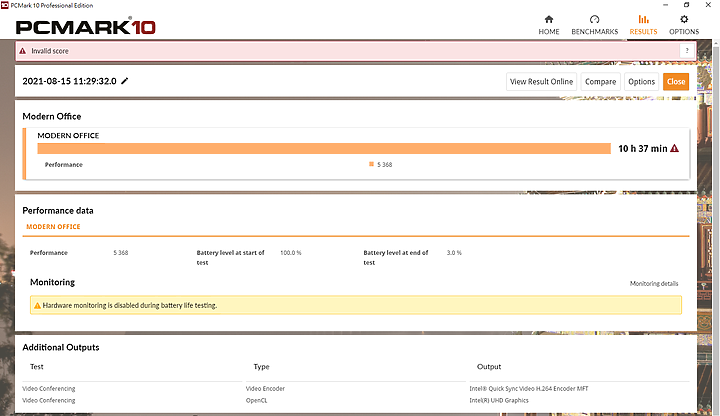This screenshot has height=416, width=720.
Task: Click the Test column header
Action: point(37,366)
